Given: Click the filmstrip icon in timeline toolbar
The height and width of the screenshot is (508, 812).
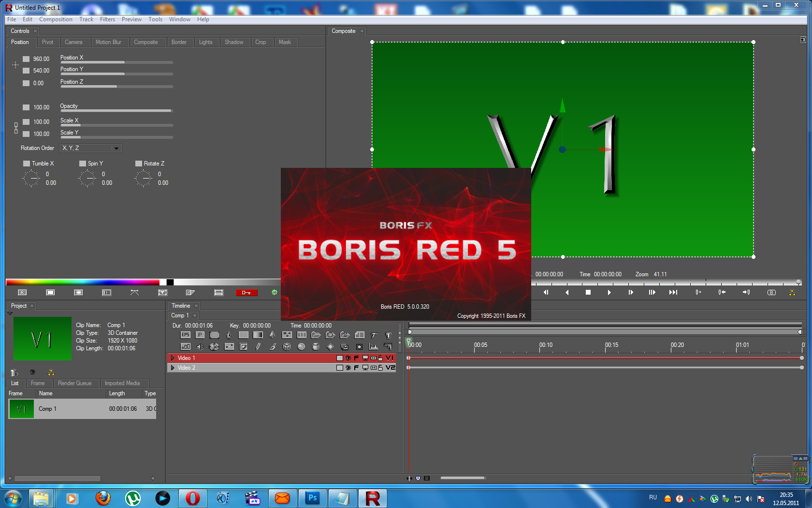Looking at the screenshot, I should (x=302, y=335).
